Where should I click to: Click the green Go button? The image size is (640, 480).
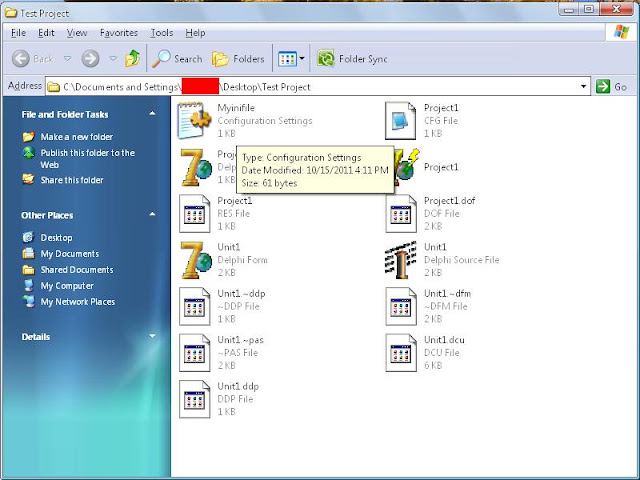click(611, 87)
